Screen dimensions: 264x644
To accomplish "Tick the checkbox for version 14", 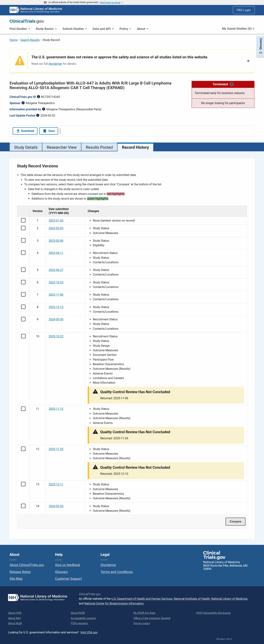I will pos(23,506).
